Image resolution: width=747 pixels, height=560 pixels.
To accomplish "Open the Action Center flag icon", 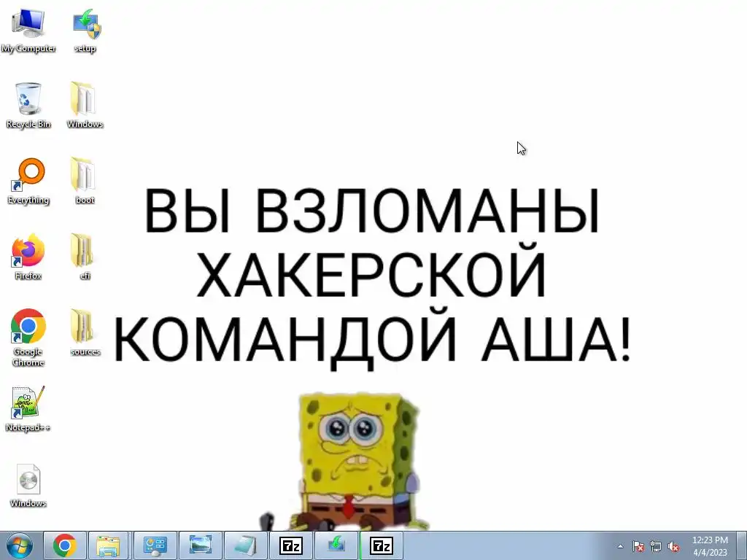I will pos(638,546).
